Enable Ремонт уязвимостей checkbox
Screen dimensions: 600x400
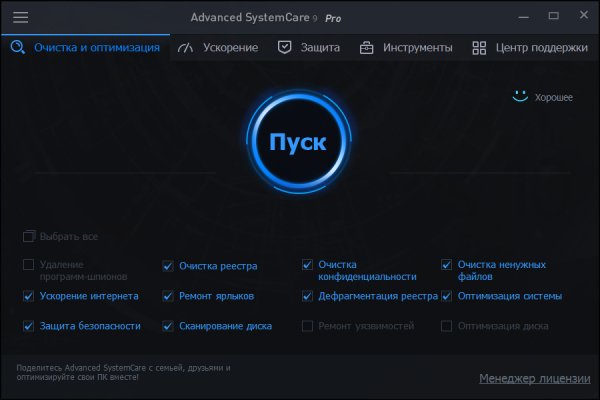(x=307, y=326)
